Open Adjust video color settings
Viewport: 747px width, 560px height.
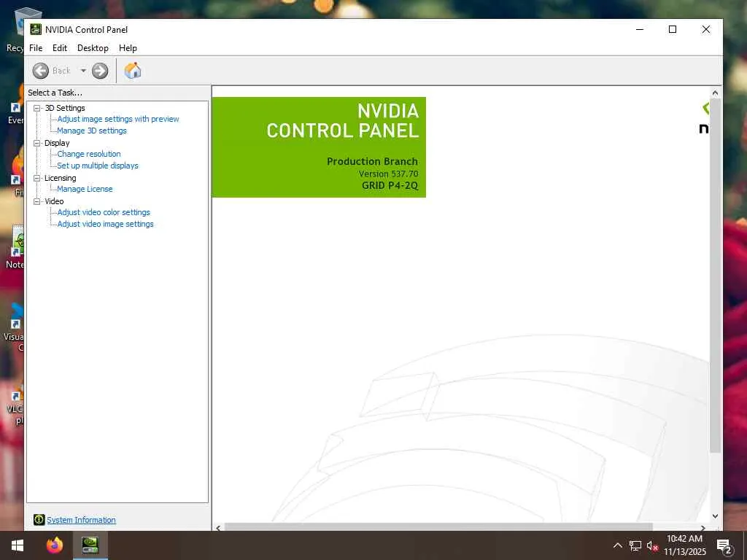(104, 212)
